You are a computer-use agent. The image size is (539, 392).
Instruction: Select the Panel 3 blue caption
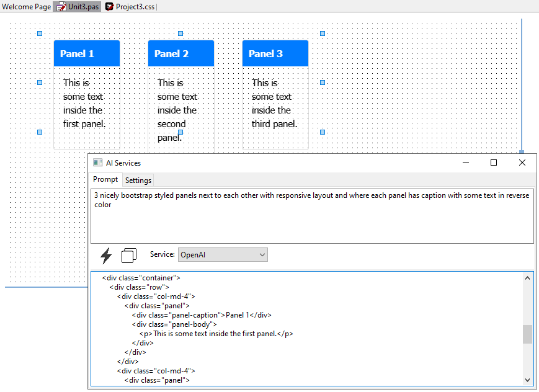pyautogui.click(x=275, y=53)
